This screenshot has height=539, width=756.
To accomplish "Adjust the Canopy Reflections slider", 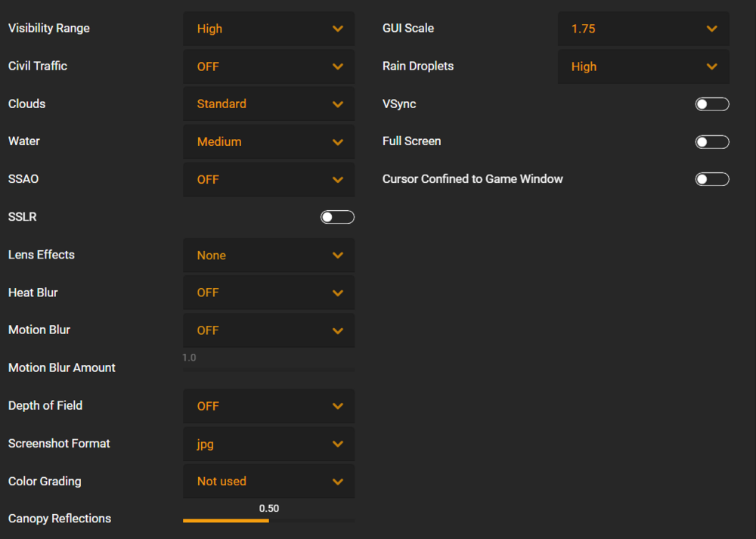I will point(268,520).
